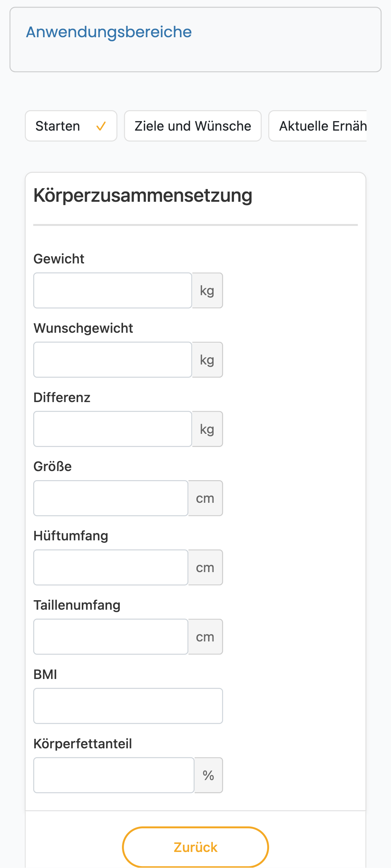Click the cm unit beside Taillenumfang
This screenshot has width=391, height=868.
pyautogui.click(x=205, y=637)
